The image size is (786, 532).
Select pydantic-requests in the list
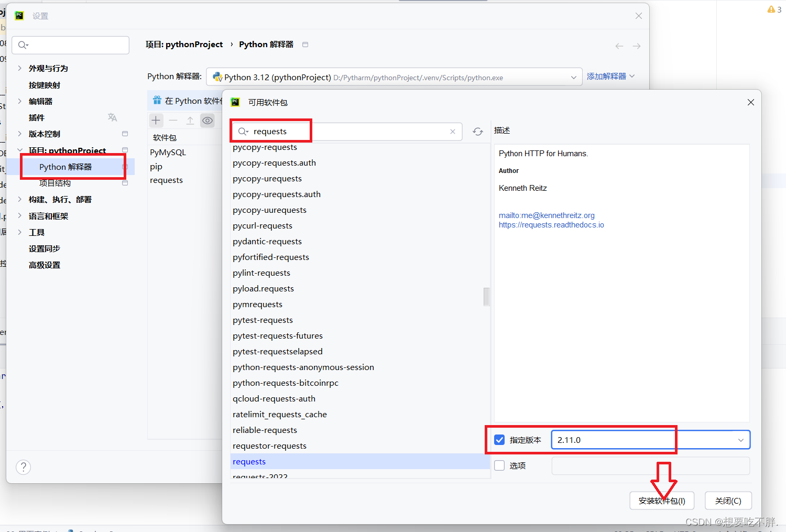click(361, 241)
